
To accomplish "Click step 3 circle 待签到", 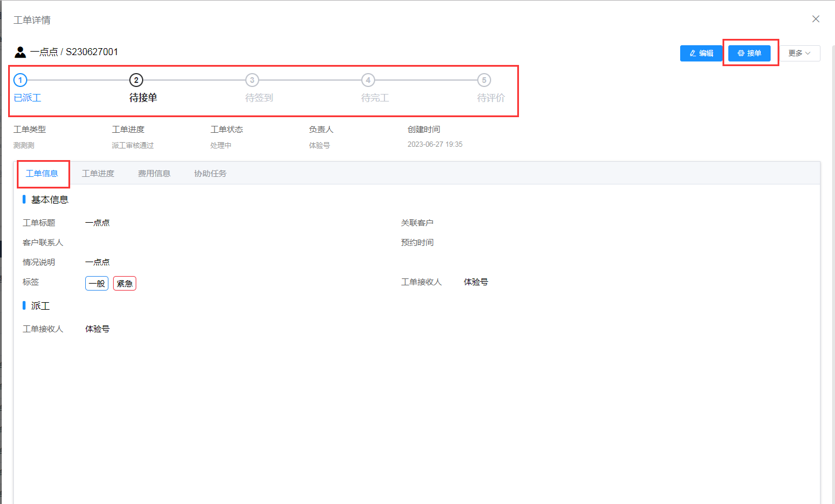I will [x=252, y=80].
